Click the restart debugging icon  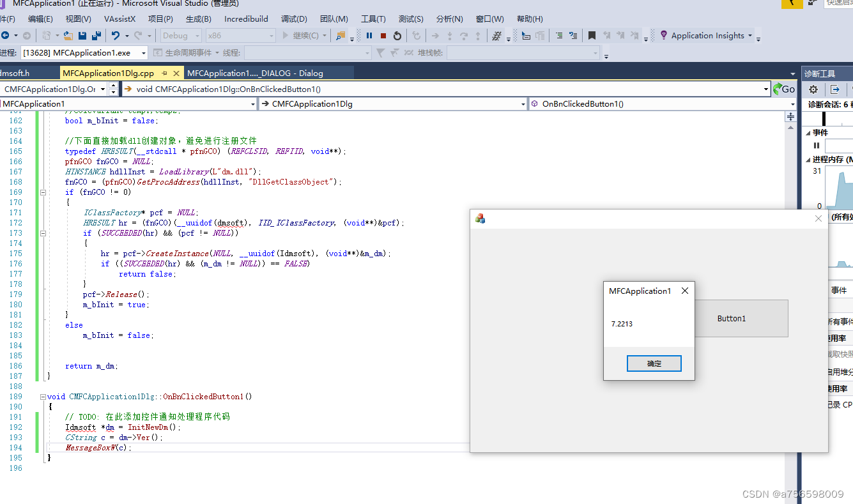397,36
